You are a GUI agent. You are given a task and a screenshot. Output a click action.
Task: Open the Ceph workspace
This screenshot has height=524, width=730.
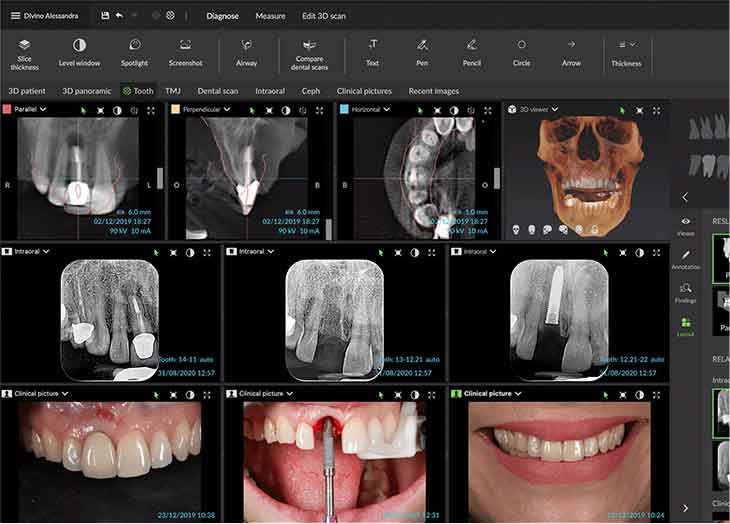click(311, 91)
